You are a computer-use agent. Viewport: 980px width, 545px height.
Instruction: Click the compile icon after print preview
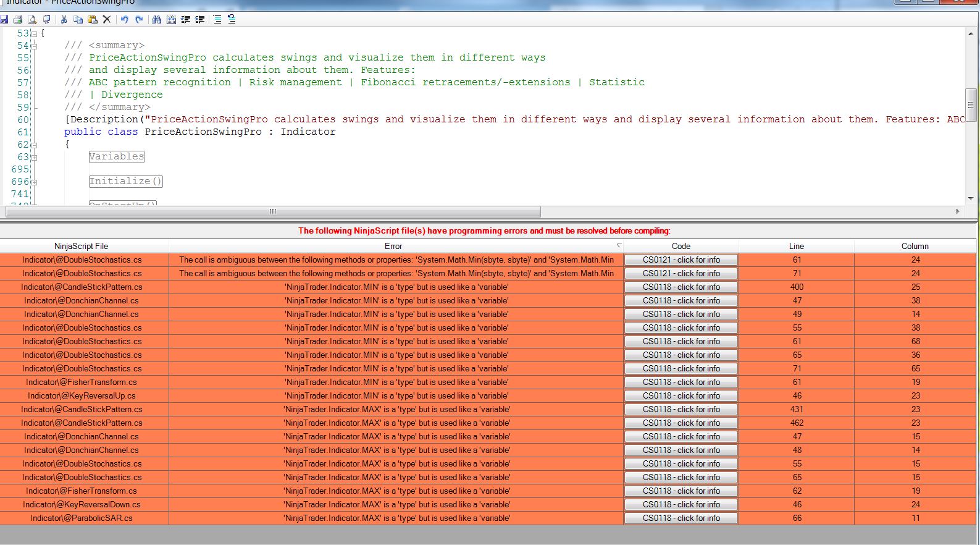point(46,20)
